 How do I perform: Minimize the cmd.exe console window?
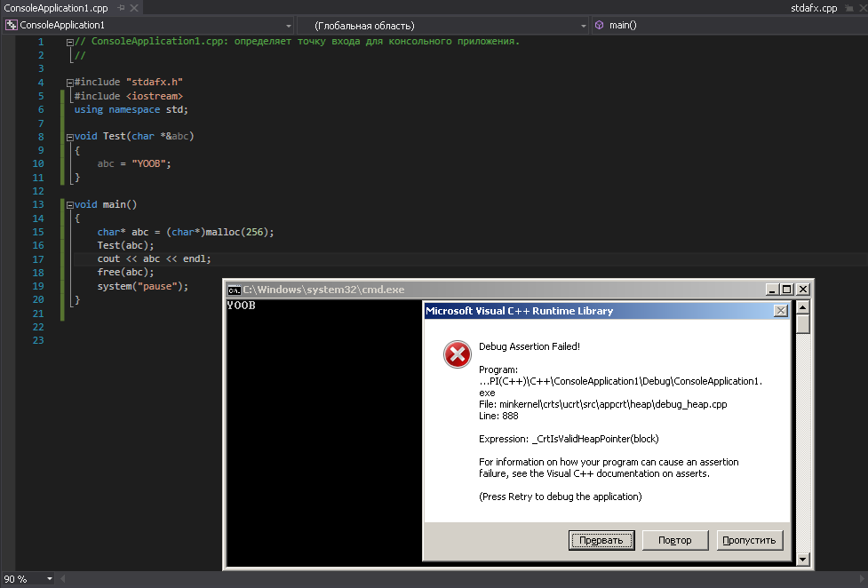pos(773,289)
